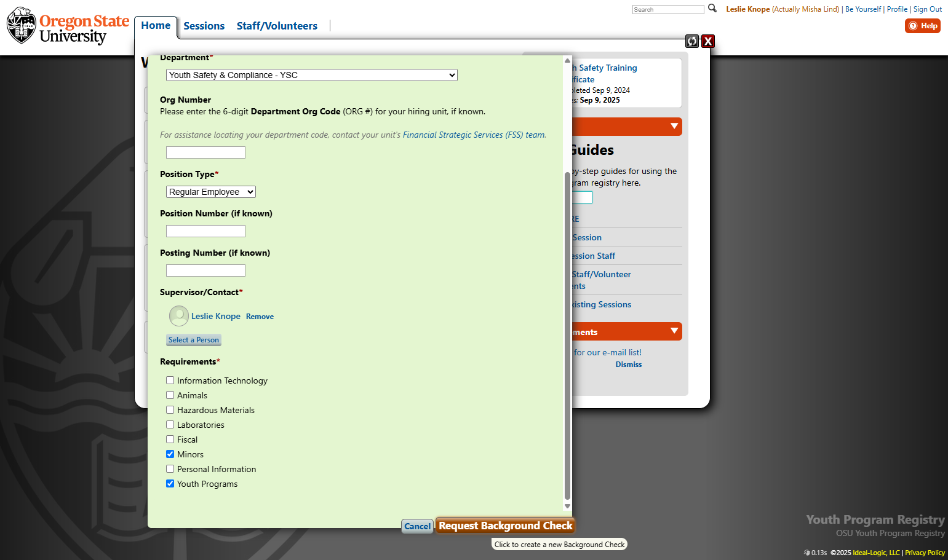Screen dimensions: 948x560
Task: Click the top Search box
Action: tap(668, 9)
